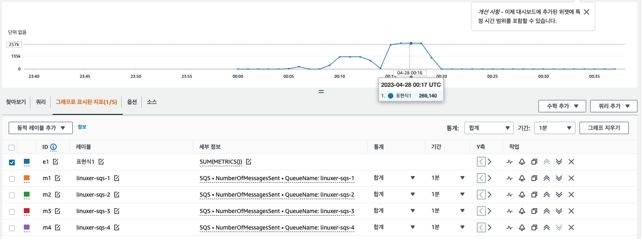This screenshot has width=644, height=239.
Task: Click the 그래프 지우기 button
Action: pyautogui.click(x=604, y=128)
